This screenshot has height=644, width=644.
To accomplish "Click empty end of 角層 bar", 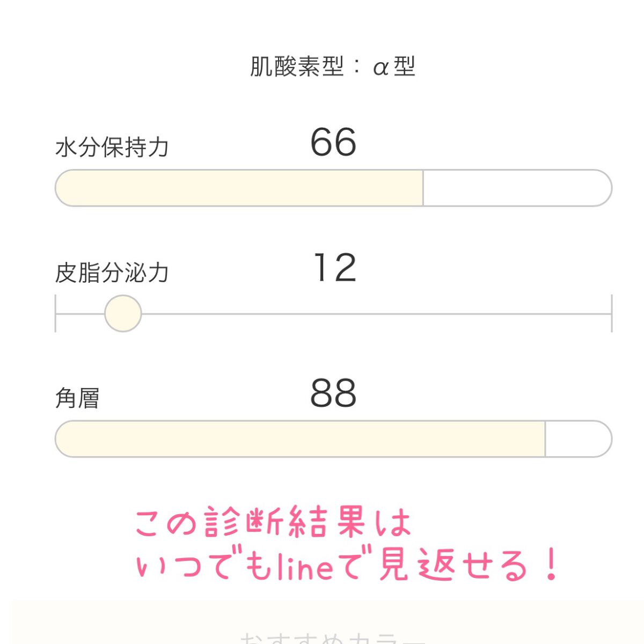I will [577, 439].
